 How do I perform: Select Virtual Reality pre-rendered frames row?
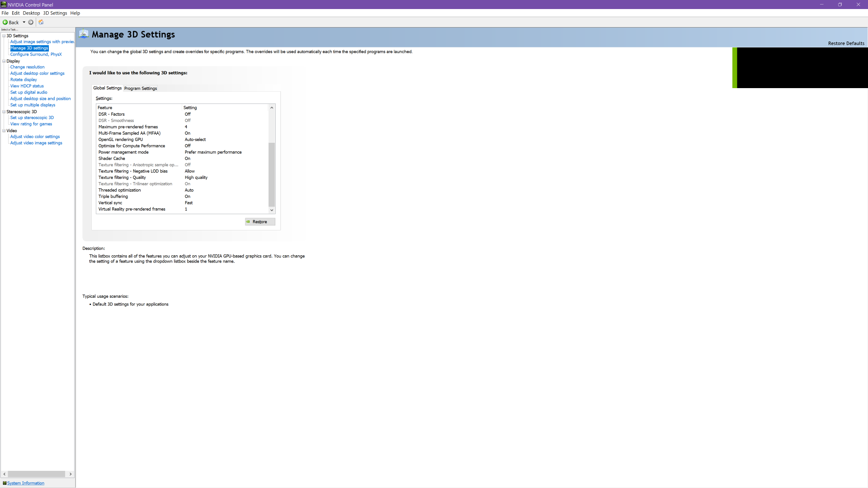[x=183, y=209]
